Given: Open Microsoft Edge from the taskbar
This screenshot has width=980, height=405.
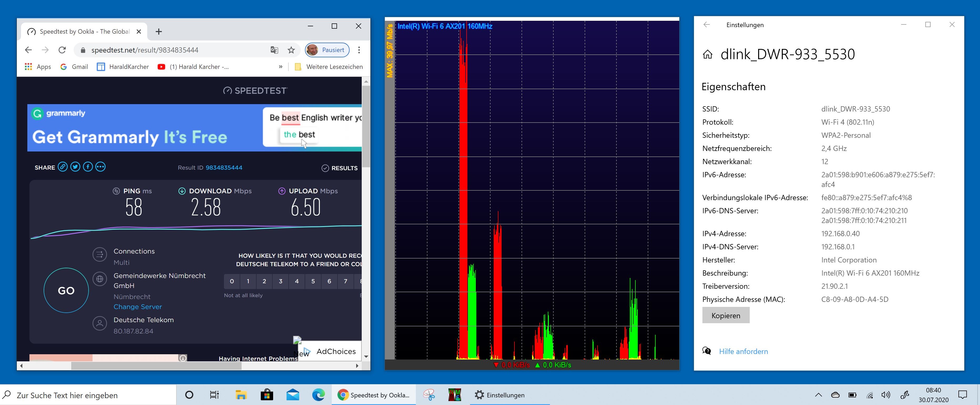Looking at the screenshot, I should pyautogui.click(x=318, y=395).
